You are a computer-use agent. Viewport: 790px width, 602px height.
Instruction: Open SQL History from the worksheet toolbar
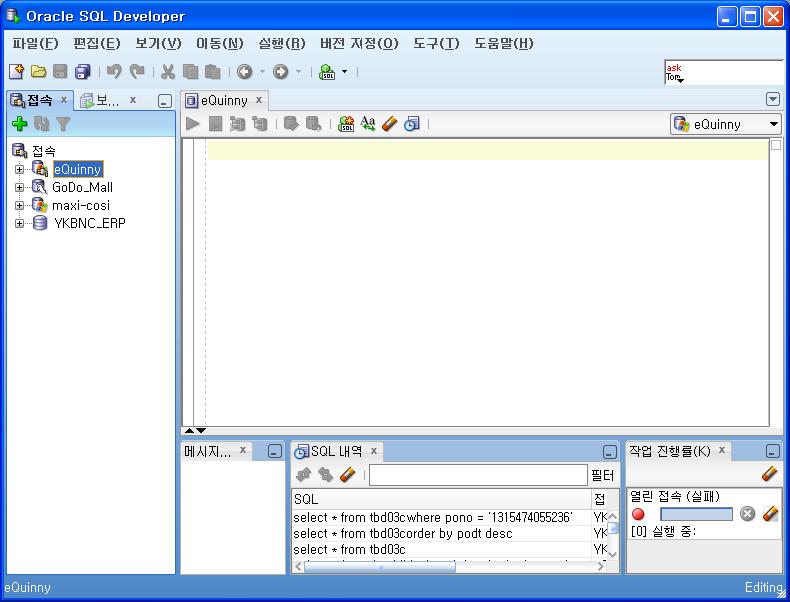tap(412, 123)
